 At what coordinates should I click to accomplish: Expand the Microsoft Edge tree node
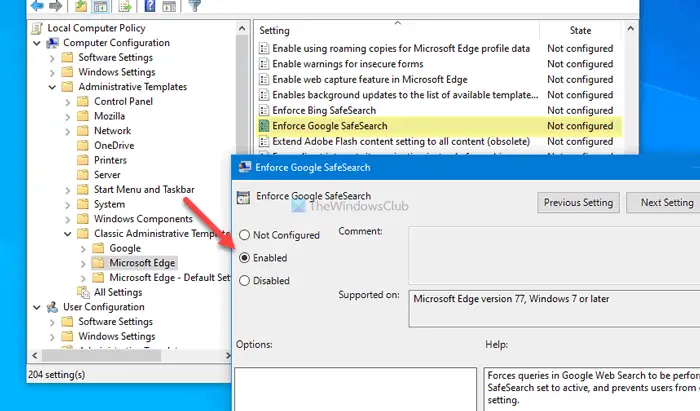pos(83,264)
